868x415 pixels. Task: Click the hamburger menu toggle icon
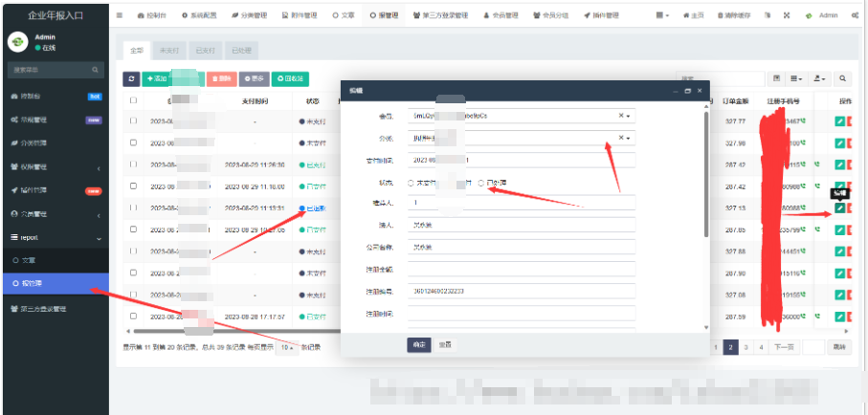click(119, 16)
